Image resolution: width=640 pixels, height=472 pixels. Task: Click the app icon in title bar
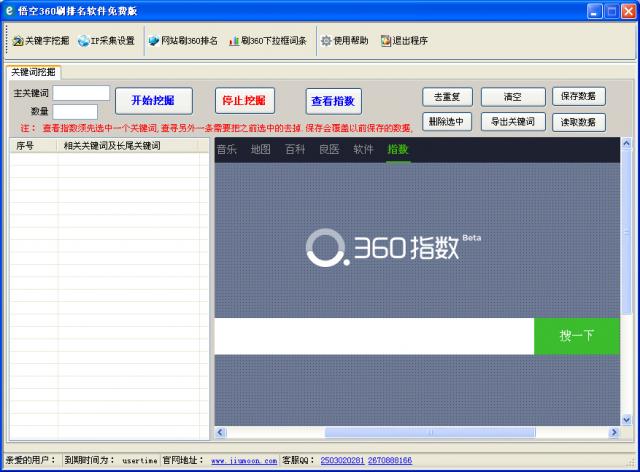tap(9, 11)
